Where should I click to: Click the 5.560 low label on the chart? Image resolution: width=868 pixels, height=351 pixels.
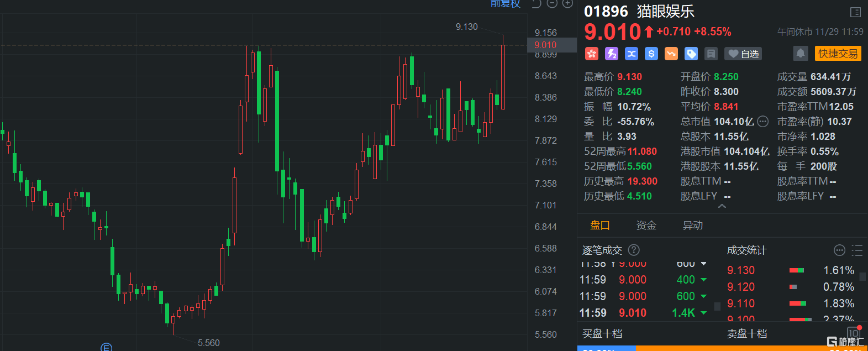click(x=209, y=343)
